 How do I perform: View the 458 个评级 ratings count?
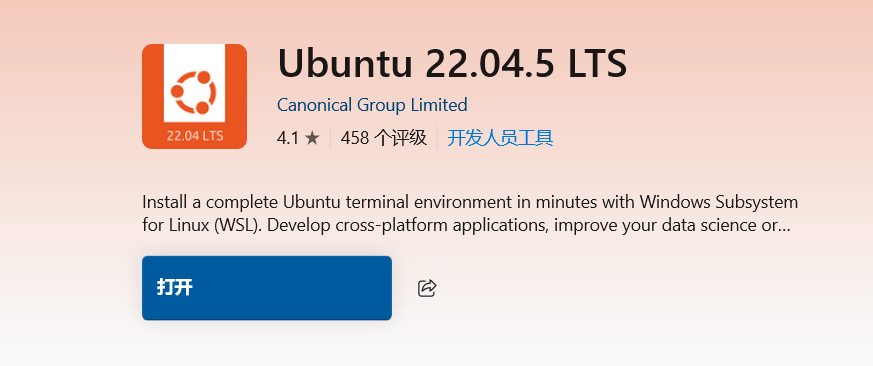coord(384,138)
